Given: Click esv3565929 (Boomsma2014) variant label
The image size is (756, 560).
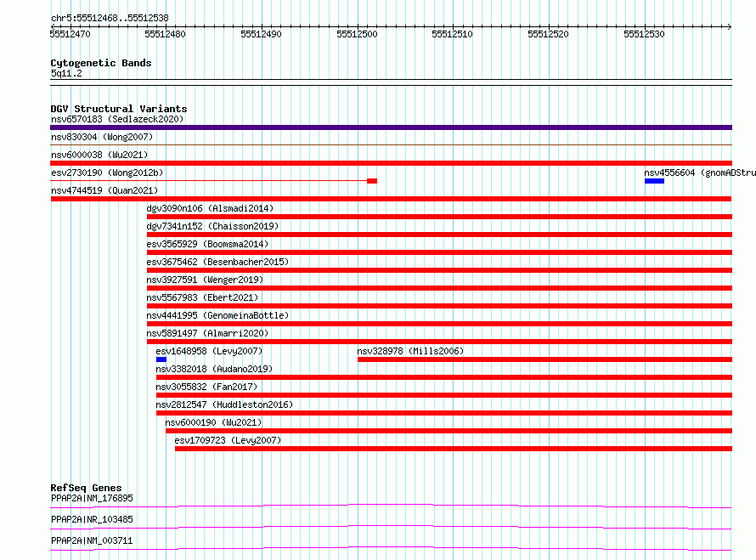Looking at the screenshot, I should point(207,244).
